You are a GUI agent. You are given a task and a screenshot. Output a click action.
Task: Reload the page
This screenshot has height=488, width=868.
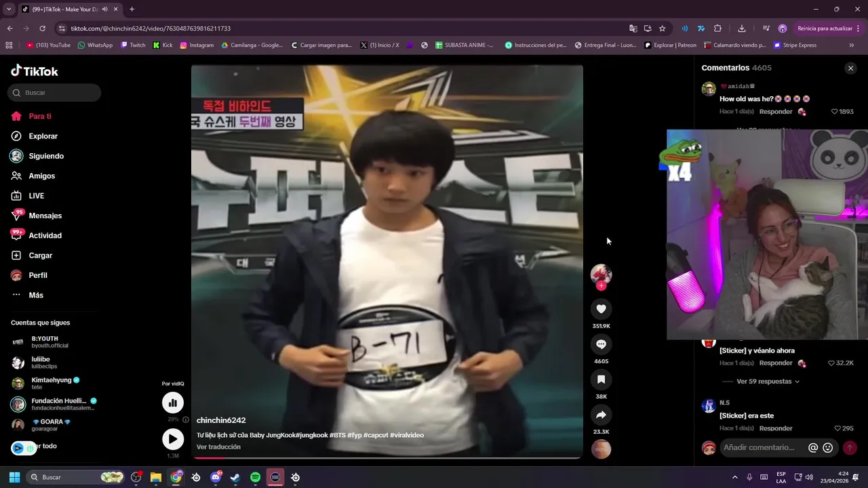(x=42, y=28)
